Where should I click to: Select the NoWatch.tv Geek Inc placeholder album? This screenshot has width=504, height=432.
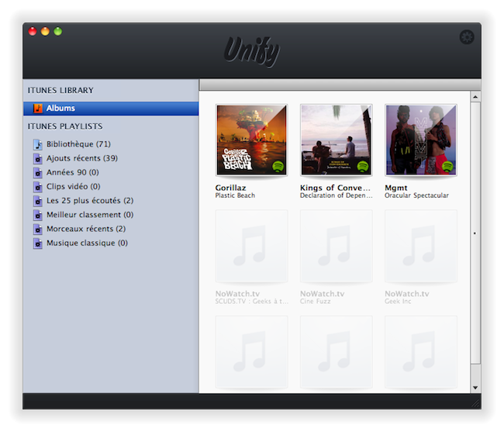click(421, 246)
